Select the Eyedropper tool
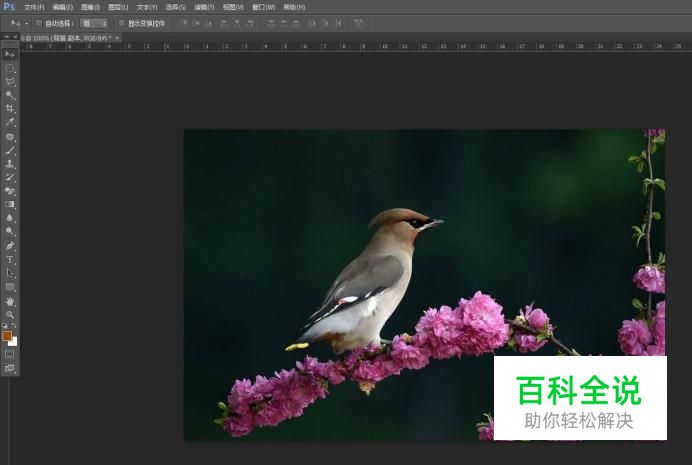The width and height of the screenshot is (692, 465). tap(10, 122)
